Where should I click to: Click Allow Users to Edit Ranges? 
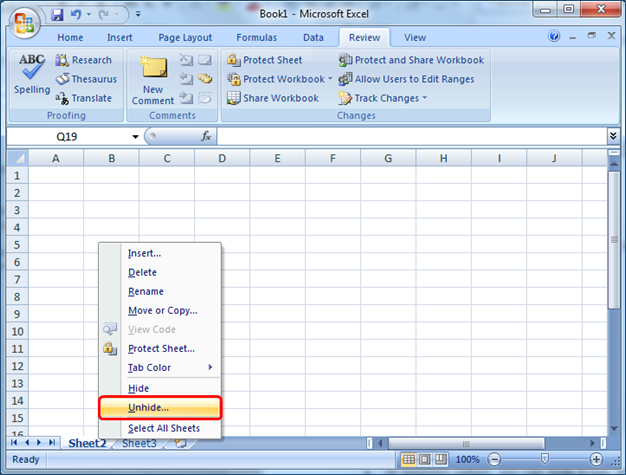(x=406, y=79)
